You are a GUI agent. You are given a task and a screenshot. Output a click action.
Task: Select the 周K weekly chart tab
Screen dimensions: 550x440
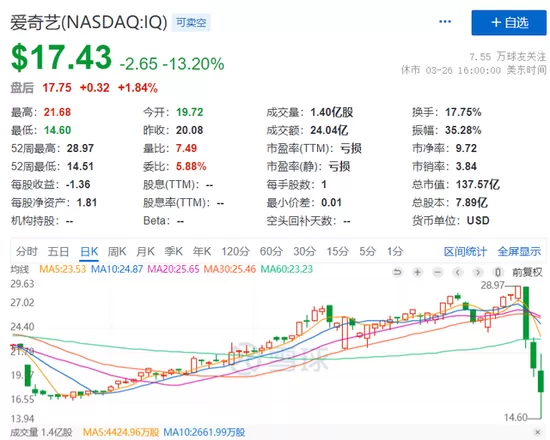[117, 251]
